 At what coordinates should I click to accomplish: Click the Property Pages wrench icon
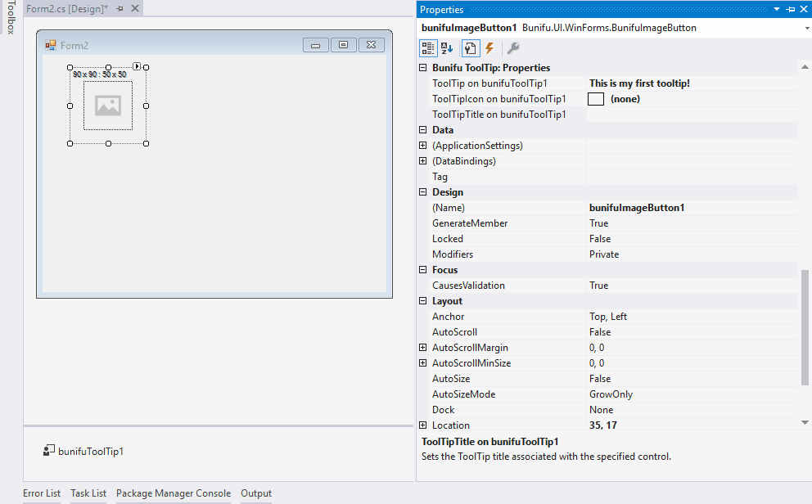(x=513, y=48)
